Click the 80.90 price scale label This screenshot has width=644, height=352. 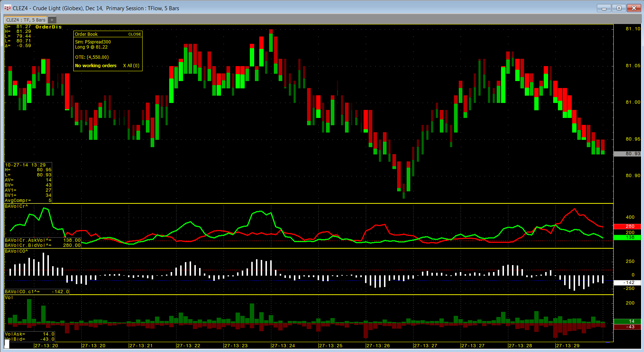click(633, 176)
